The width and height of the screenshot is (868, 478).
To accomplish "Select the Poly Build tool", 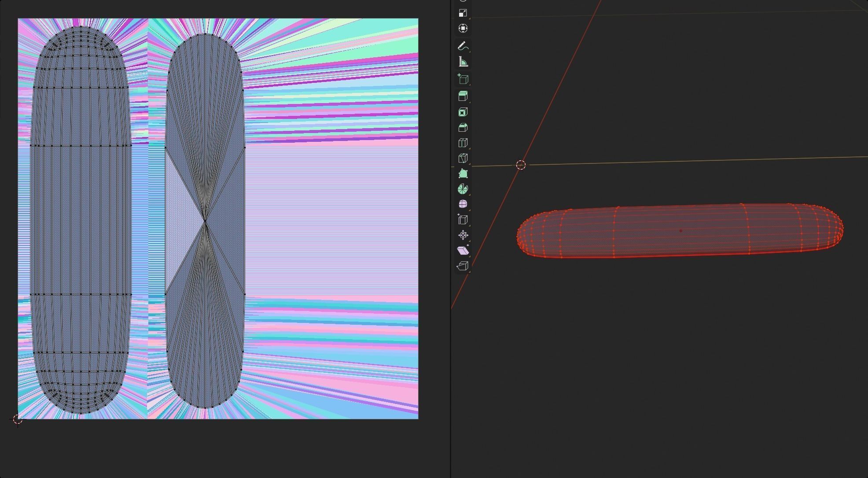I will click(x=463, y=174).
